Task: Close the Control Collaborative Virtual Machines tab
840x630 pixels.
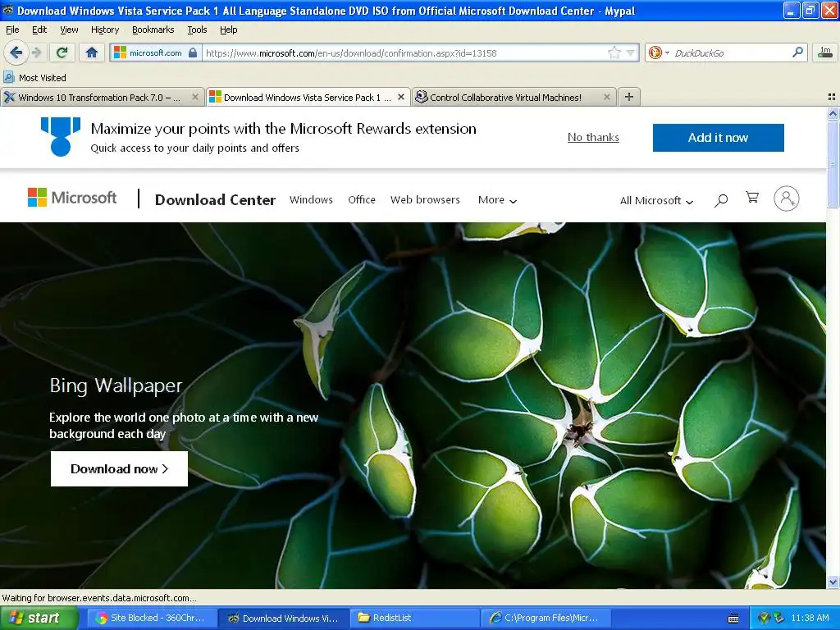Action: point(606,97)
